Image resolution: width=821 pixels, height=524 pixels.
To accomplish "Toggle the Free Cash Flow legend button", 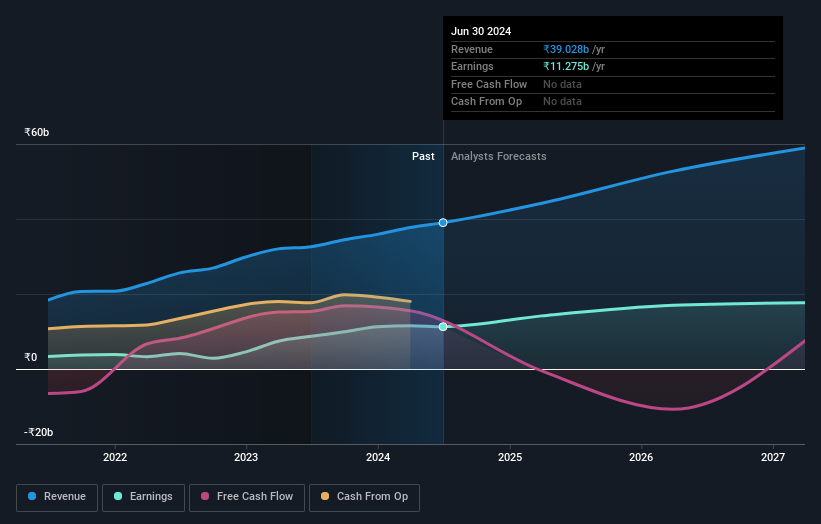I will pyautogui.click(x=247, y=497).
